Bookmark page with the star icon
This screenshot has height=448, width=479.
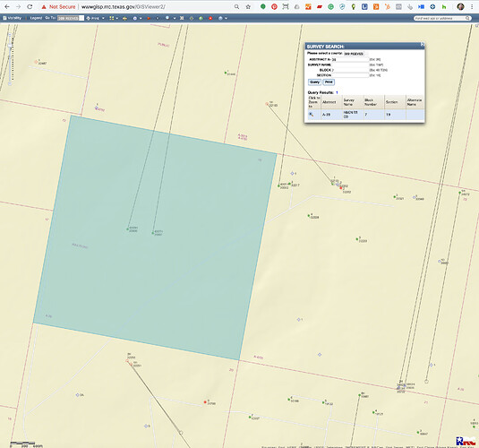coord(248,6)
